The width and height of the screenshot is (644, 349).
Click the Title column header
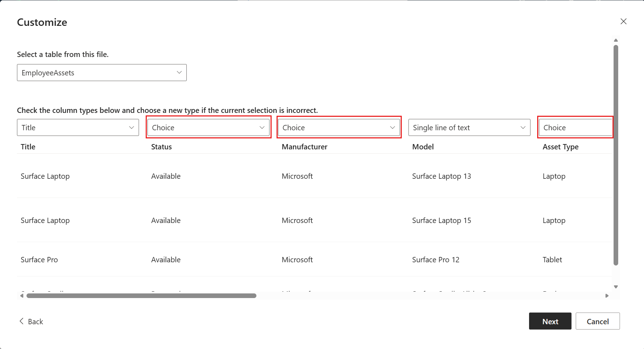[28, 147]
